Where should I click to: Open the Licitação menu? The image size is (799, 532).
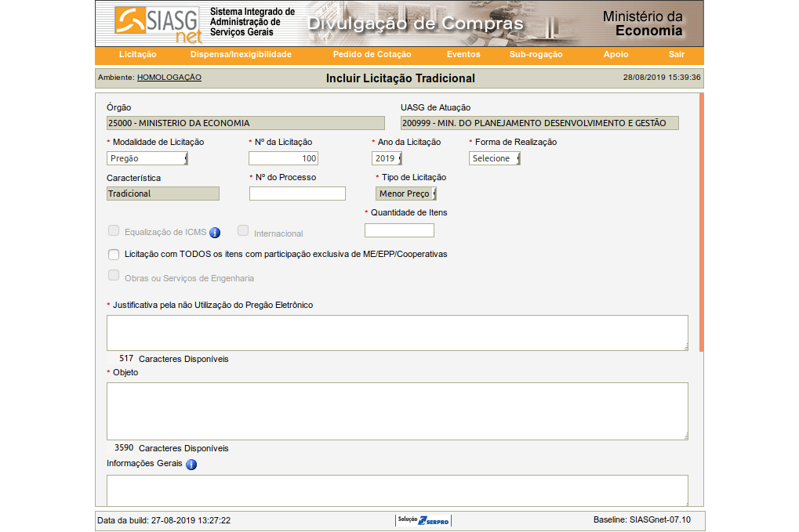[137, 55]
